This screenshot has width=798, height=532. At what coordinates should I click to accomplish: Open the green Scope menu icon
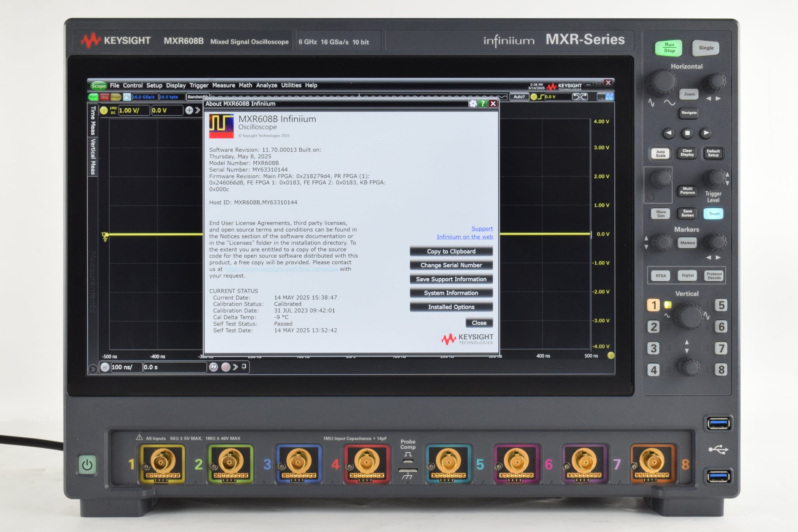[100, 85]
